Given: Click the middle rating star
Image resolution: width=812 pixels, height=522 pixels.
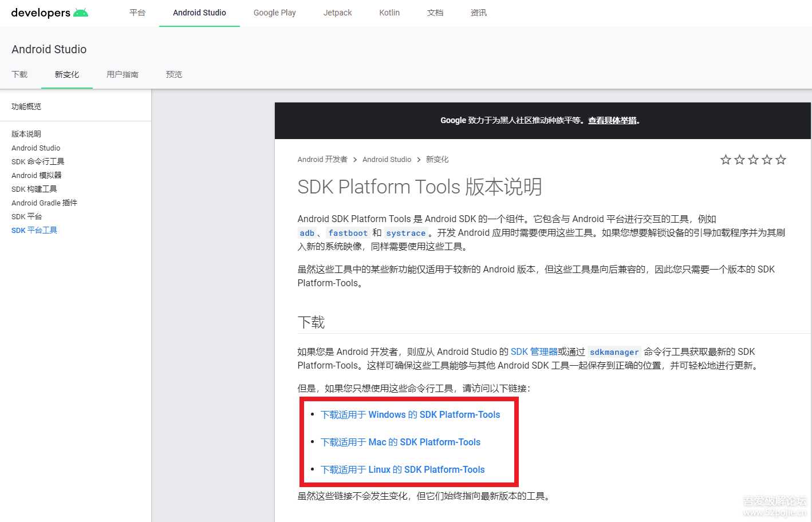Looking at the screenshot, I should tap(753, 160).
